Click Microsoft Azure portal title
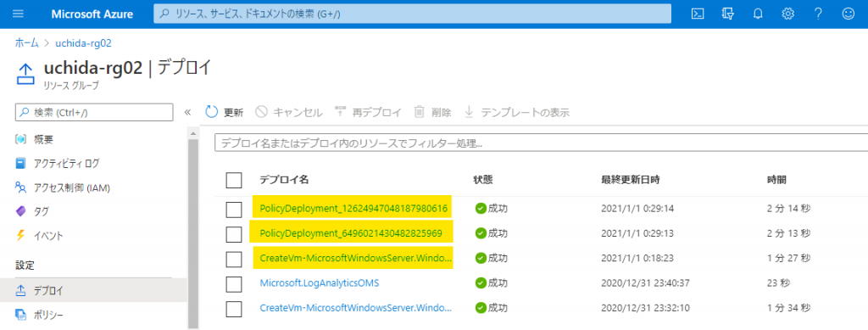868x330 pixels. [x=92, y=14]
